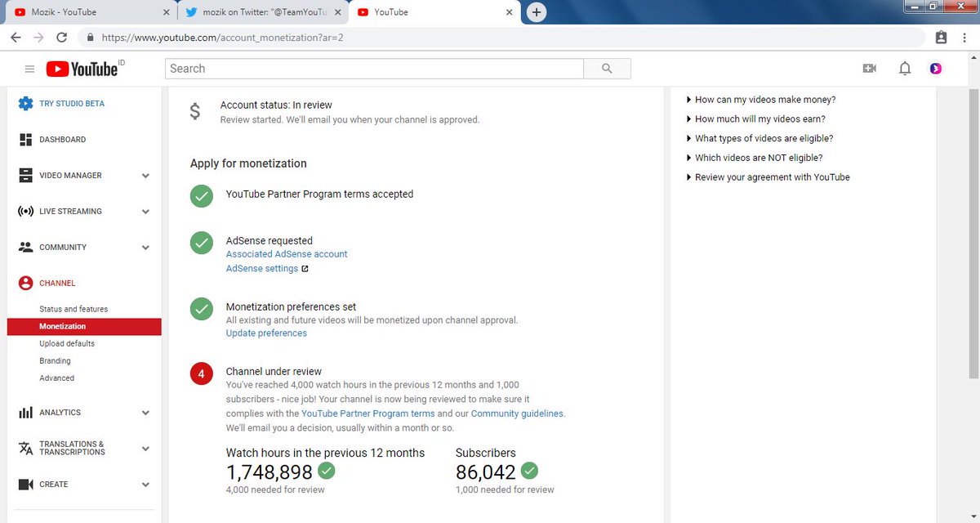Click the dollar sign account status icon
The image size is (980, 523).
(194, 112)
